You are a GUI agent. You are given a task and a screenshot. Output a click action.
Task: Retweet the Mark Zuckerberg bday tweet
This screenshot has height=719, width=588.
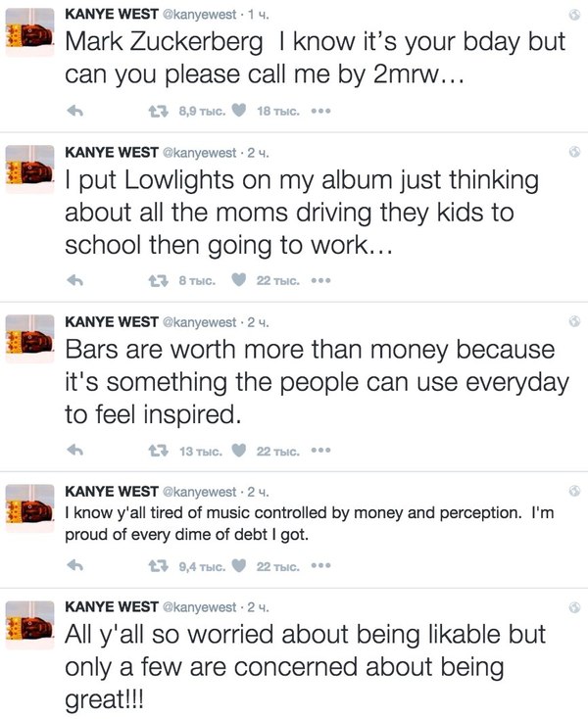click(x=152, y=112)
